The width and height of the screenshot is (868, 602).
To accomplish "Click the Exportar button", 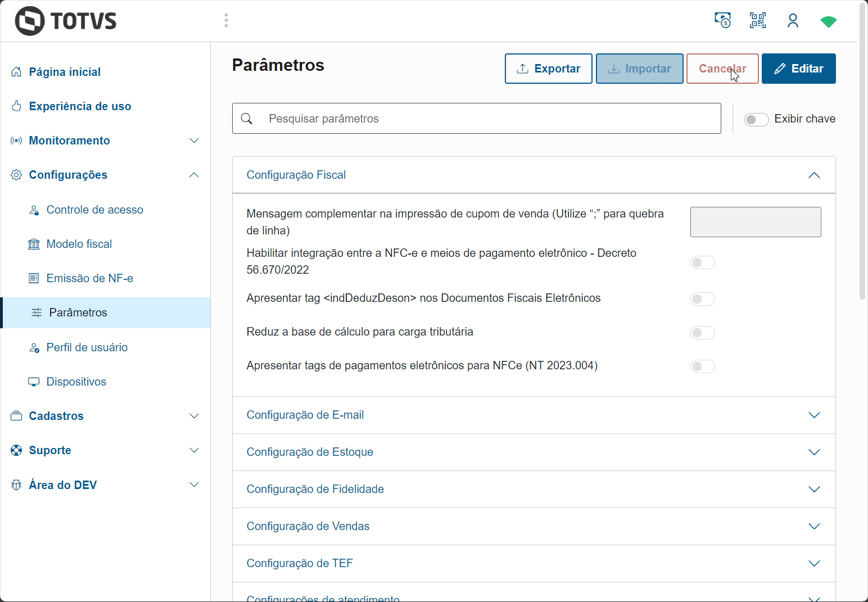I will coord(548,69).
